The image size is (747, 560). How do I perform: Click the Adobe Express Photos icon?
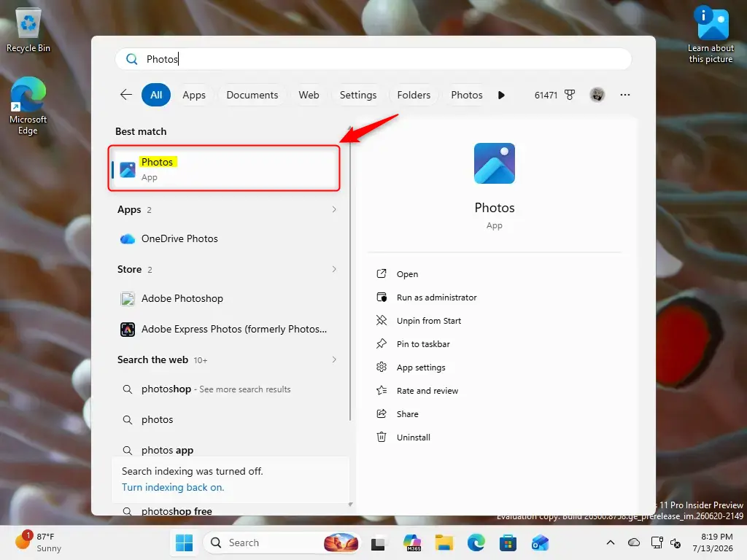127,329
